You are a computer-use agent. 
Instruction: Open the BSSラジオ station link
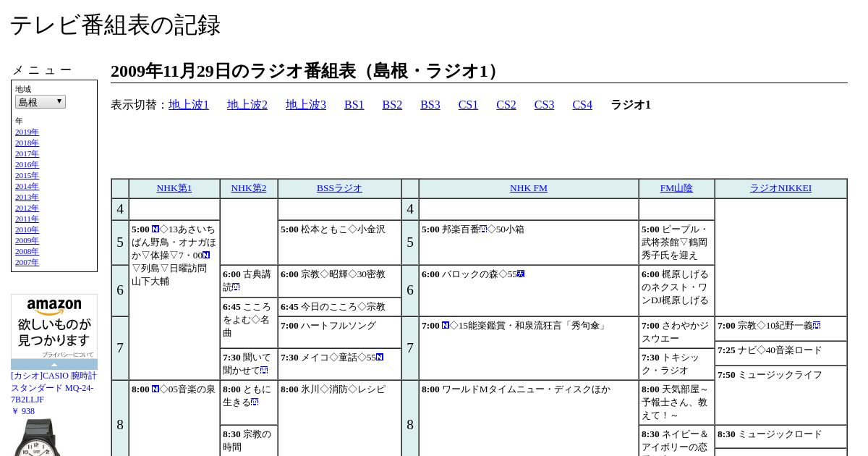click(x=339, y=188)
